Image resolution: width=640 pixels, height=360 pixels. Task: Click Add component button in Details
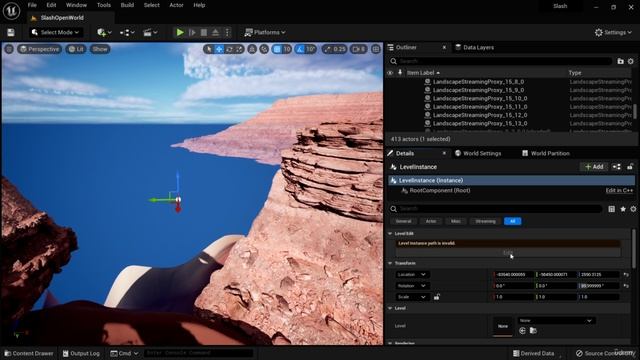pyautogui.click(x=594, y=167)
